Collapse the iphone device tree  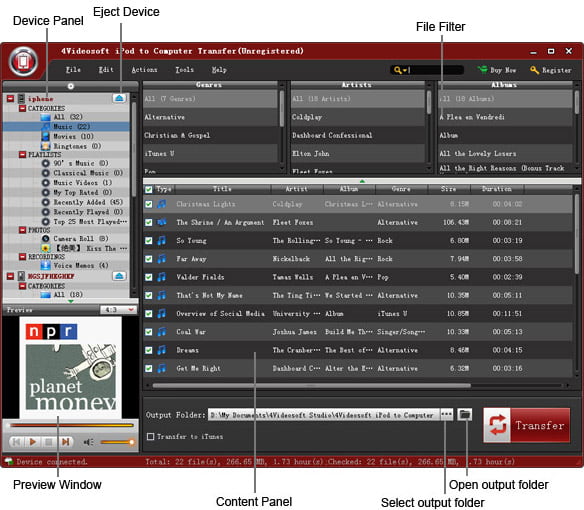pos(10,98)
